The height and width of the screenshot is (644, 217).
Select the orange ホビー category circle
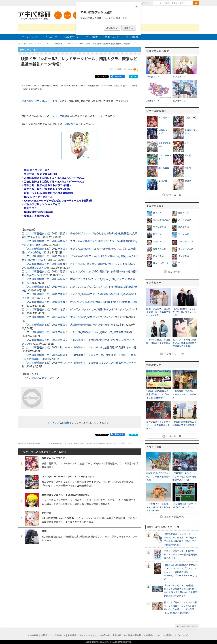point(67,15)
